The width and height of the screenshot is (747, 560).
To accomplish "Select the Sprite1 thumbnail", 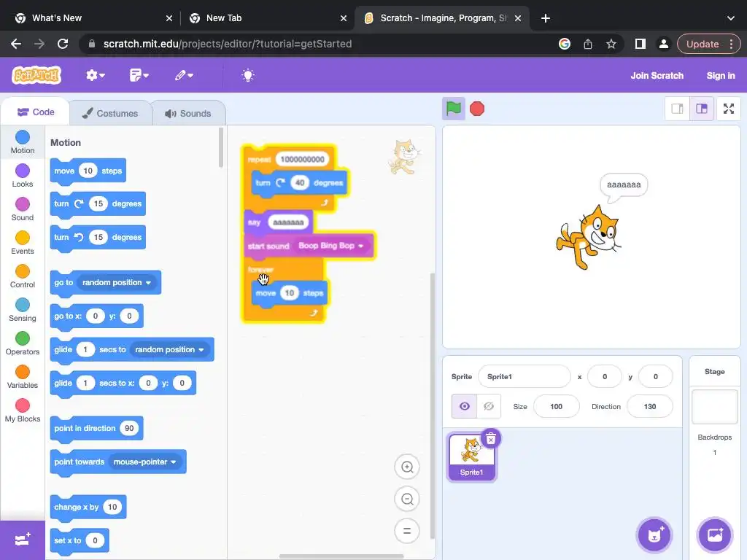I will tap(471, 457).
